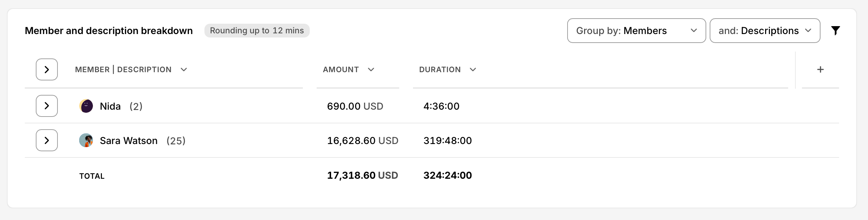Click Sara Watson's avatar photo

click(x=86, y=140)
